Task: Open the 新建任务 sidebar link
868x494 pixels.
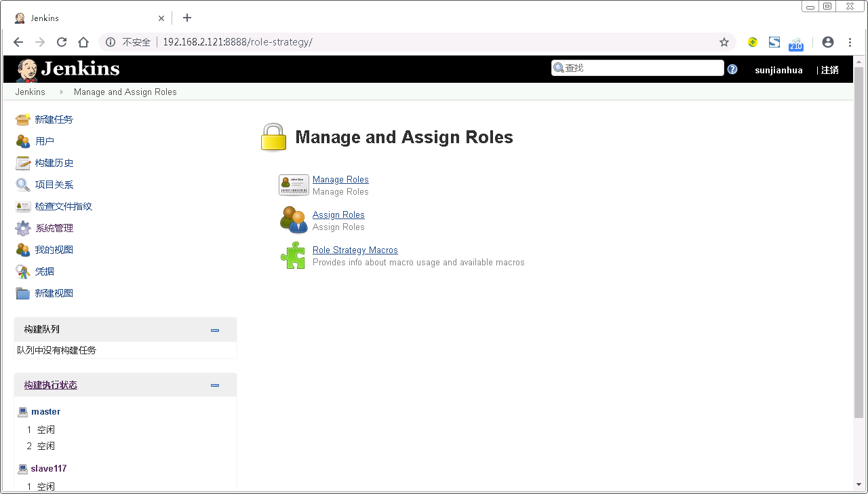Action: pos(54,119)
